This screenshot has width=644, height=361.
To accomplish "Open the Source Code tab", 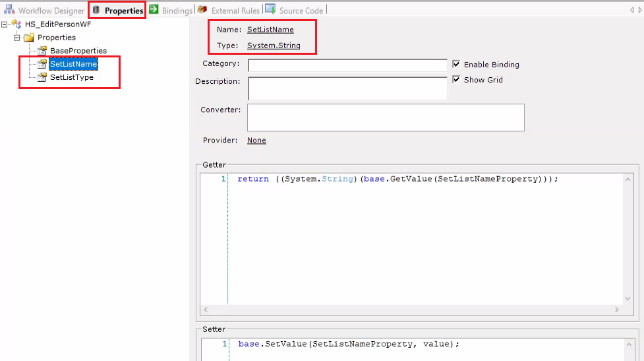I will point(295,11).
